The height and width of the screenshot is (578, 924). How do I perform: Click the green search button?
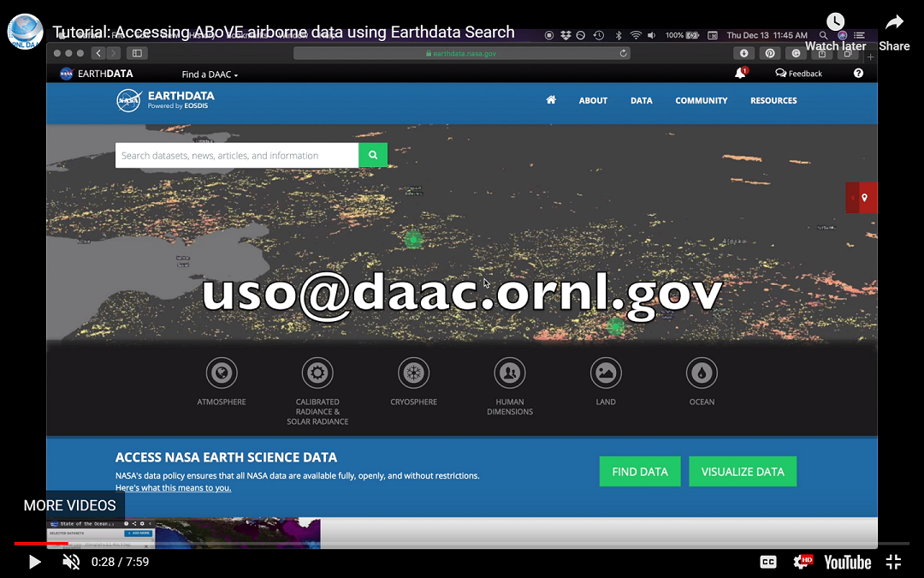(x=373, y=155)
